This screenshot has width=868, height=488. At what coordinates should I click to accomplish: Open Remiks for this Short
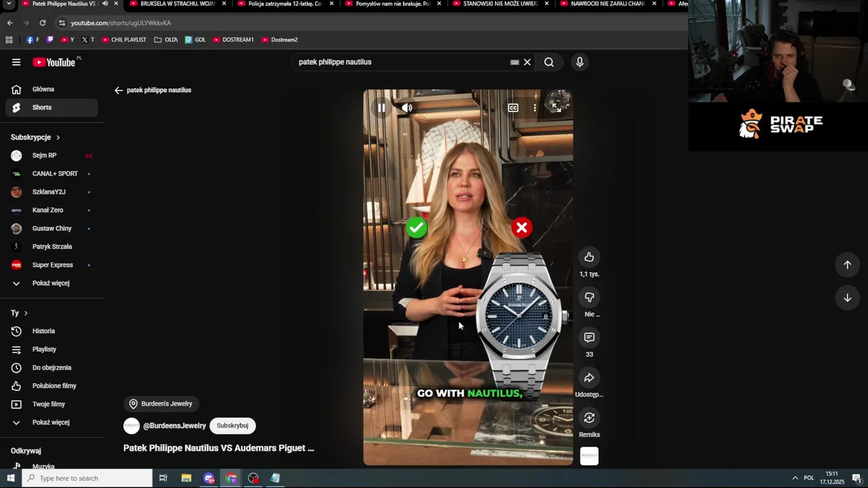click(x=589, y=418)
